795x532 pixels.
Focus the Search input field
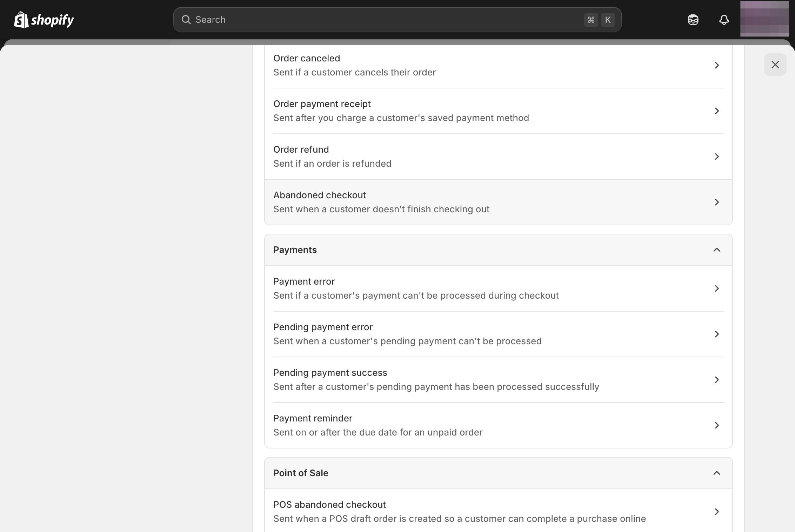point(386,20)
